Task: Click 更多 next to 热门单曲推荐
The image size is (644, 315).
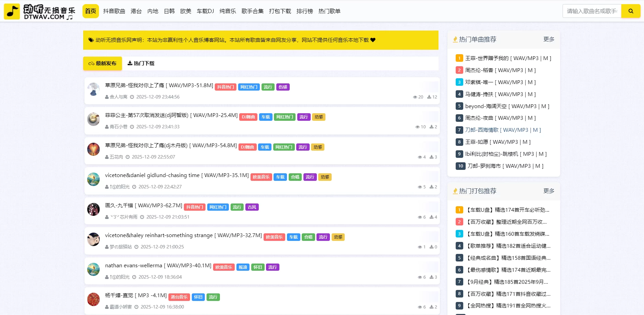Action: (548, 39)
